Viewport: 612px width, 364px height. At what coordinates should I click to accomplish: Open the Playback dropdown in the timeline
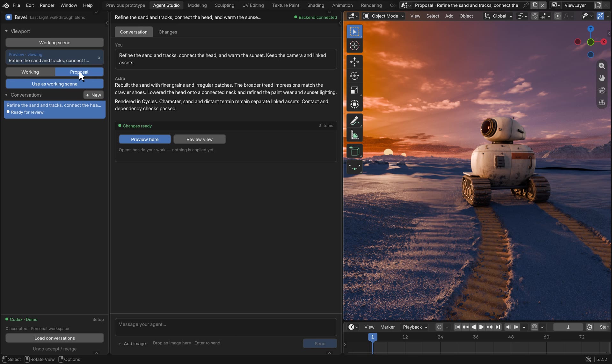(415, 327)
